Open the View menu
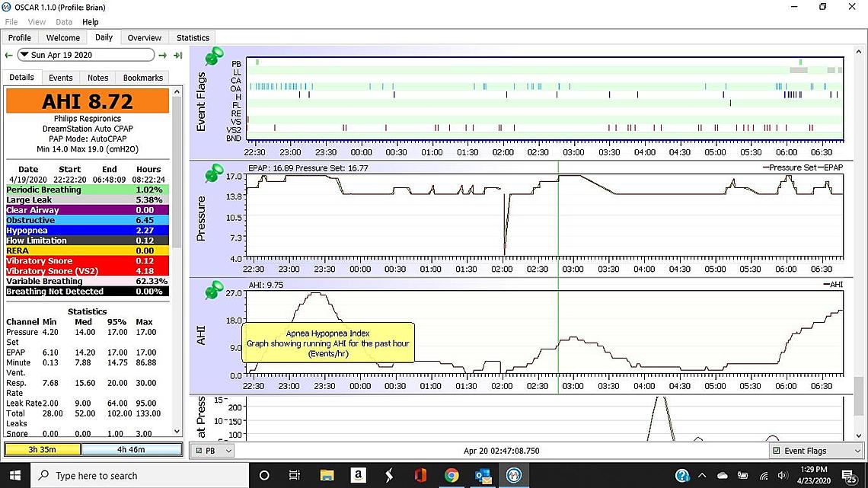The width and height of the screenshot is (868, 488). pyautogui.click(x=37, y=22)
